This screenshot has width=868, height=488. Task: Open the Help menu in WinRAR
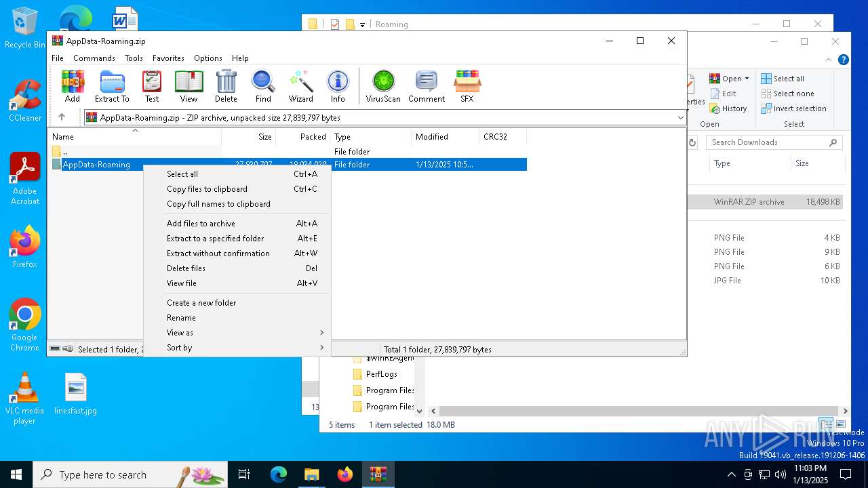240,58
